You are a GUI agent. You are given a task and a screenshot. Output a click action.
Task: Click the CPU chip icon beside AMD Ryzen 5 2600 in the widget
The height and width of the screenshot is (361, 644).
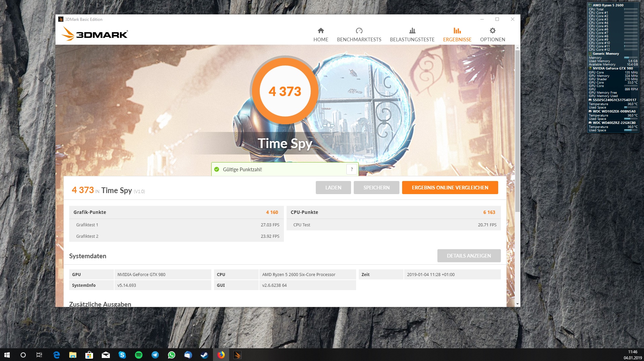[590, 5]
